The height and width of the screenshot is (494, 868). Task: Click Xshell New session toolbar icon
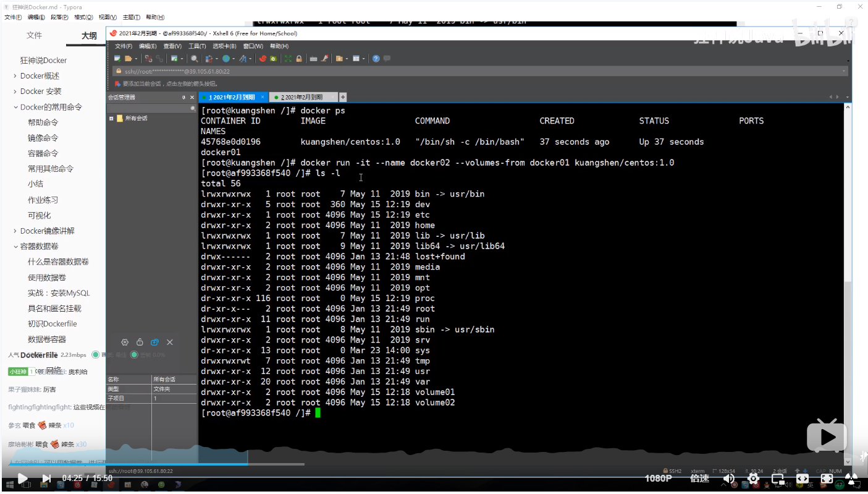click(117, 59)
